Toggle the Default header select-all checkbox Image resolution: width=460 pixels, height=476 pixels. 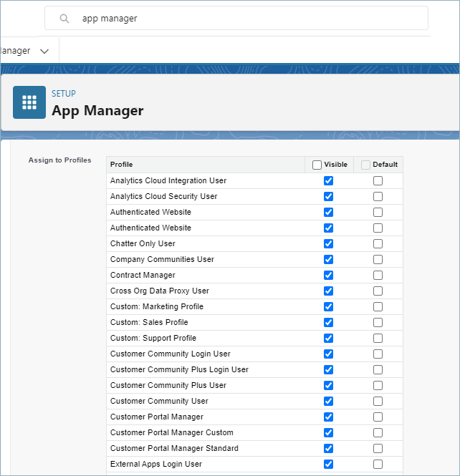coord(366,165)
